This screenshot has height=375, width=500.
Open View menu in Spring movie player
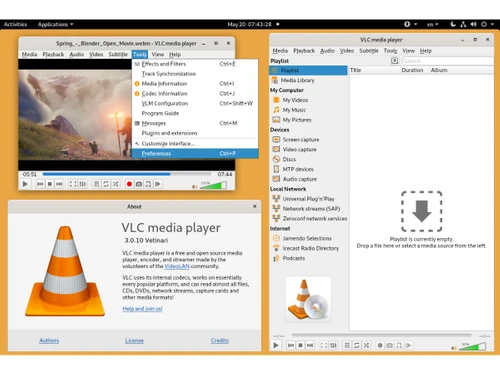click(x=158, y=54)
